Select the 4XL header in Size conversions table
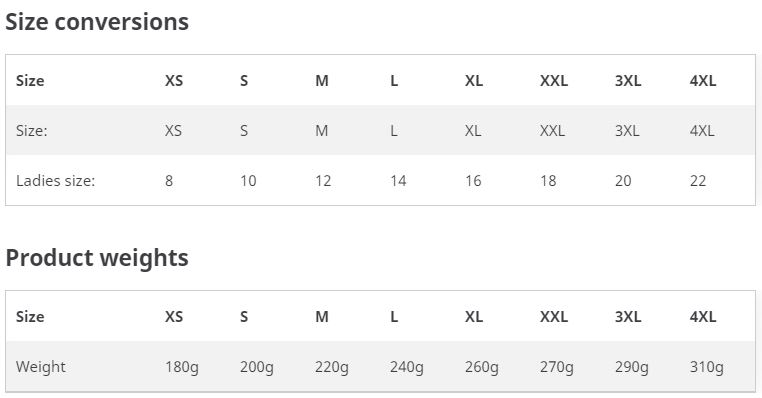Image resolution: width=762 pixels, height=398 pixels. point(703,81)
